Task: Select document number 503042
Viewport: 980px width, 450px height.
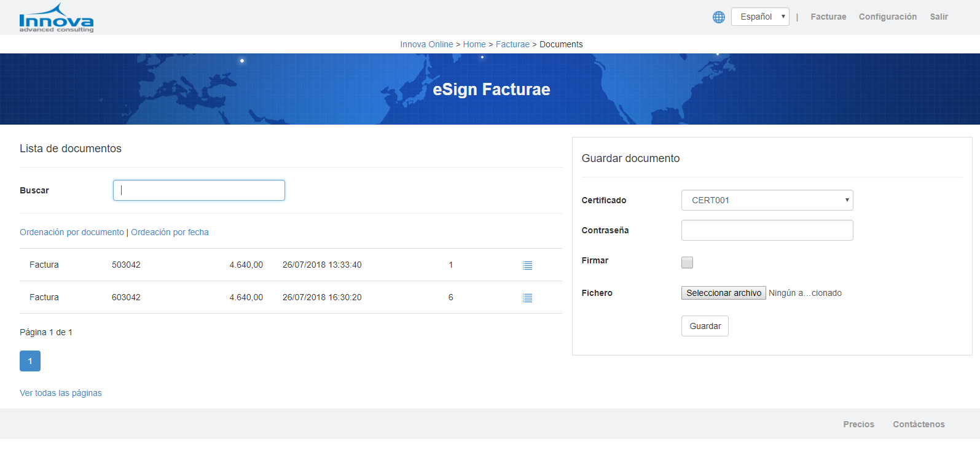Action: coord(126,265)
